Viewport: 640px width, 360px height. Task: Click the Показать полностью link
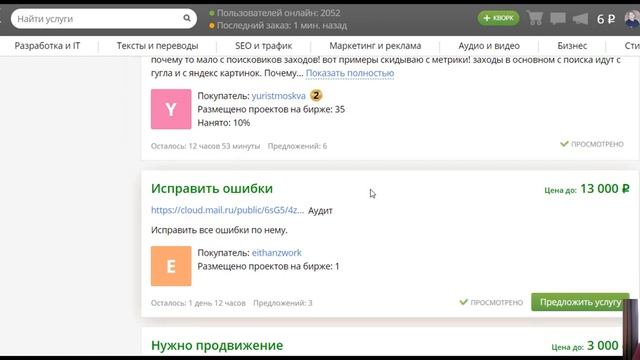tap(350, 73)
